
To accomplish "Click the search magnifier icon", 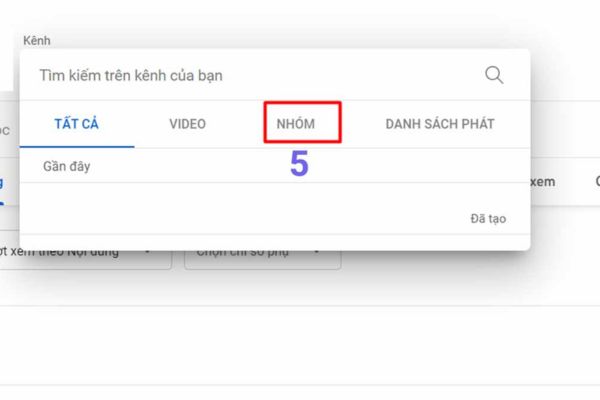I will tap(494, 75).
